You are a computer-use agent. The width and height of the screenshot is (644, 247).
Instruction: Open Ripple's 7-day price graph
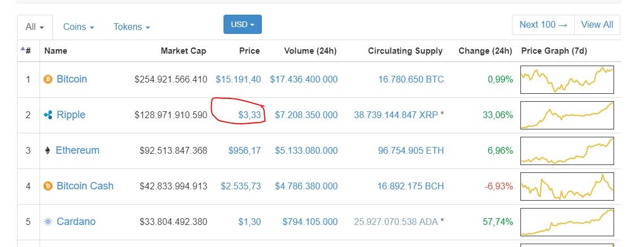[x=567, y=115]
